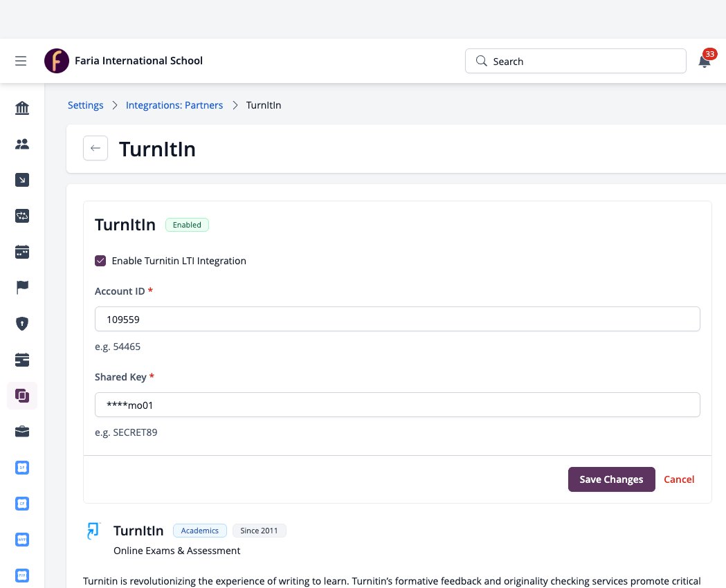Click into the Account ID field

point(397,319)
